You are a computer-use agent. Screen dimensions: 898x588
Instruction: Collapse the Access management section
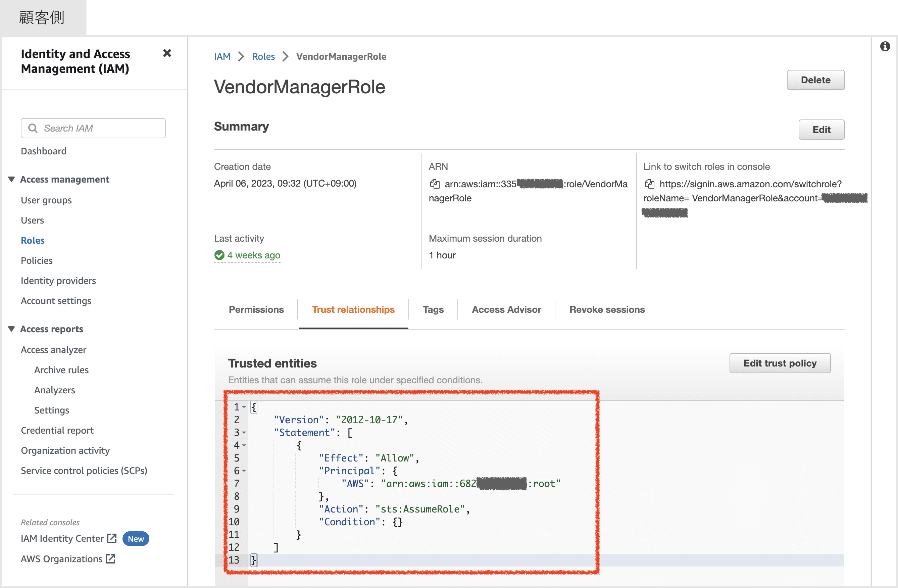[11, 179]
